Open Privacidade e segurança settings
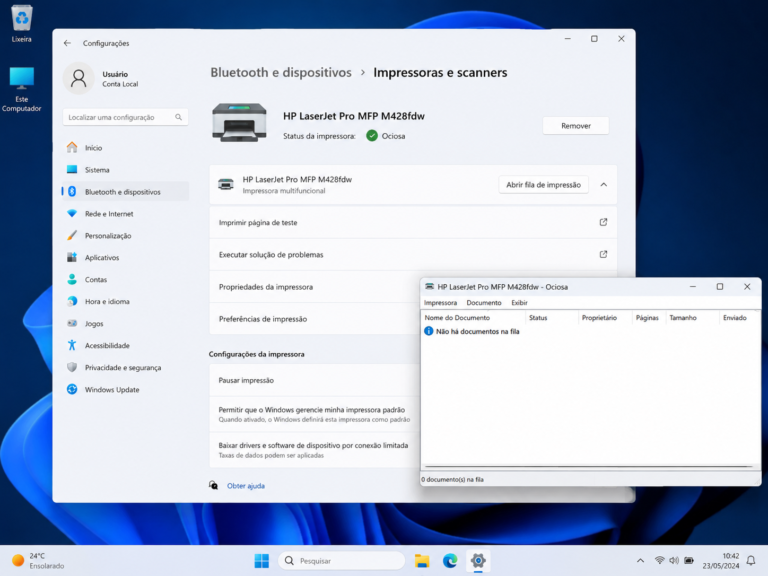768x576 pixels. tap(125, 367)
